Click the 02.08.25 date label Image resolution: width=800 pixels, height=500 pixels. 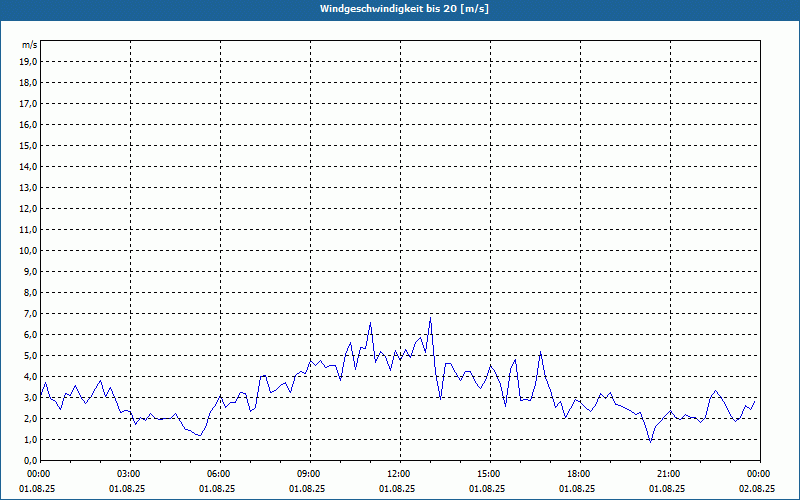pyautogui.click(x=757, y=488)
